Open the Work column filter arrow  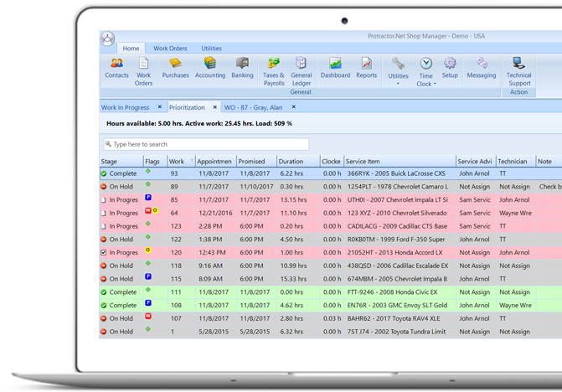click(192, 161)
